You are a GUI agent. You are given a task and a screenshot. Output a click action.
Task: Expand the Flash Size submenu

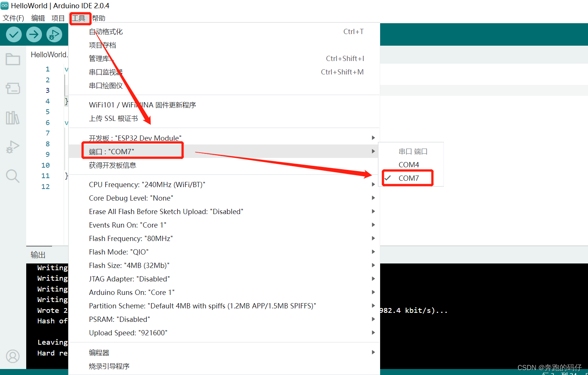(224, 265)
